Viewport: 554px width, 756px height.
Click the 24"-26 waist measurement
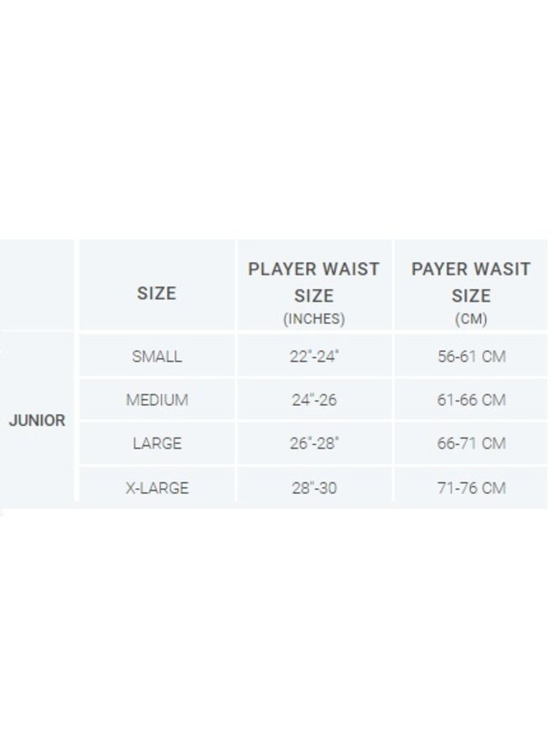(314, 400)
